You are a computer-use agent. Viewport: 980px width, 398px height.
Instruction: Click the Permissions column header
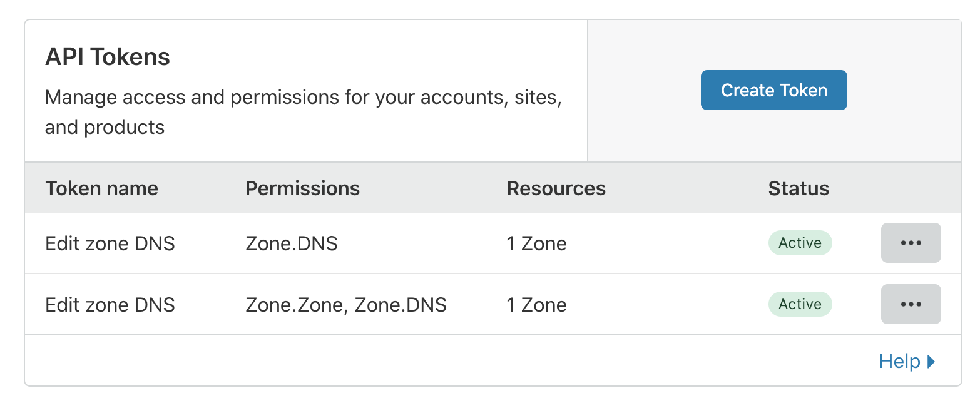302,188
